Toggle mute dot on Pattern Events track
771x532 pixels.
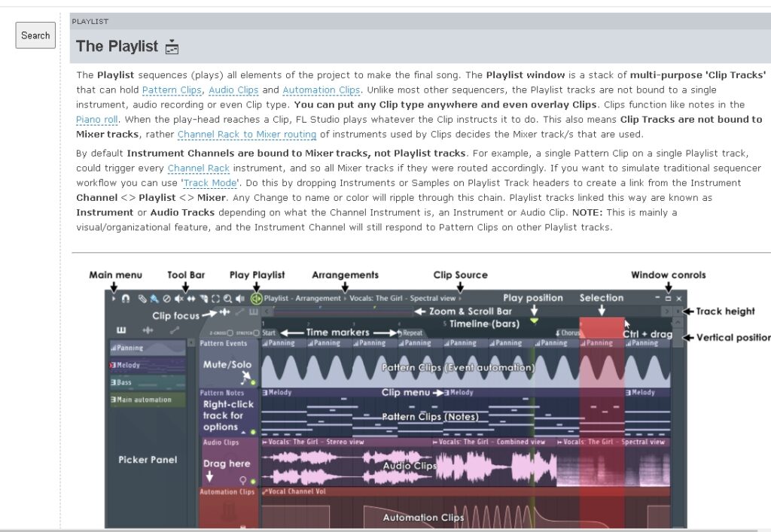(253, 382)
